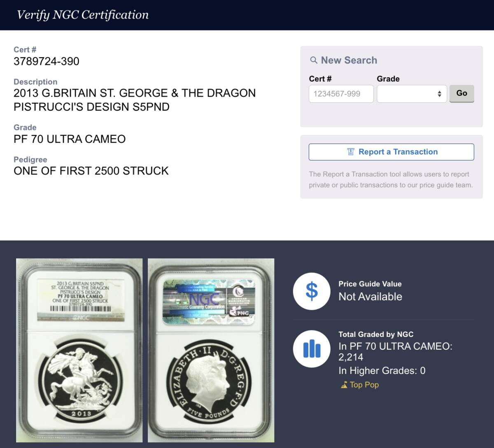
Task: Click the Grade dropdown arrows
Action: (439, 94)
